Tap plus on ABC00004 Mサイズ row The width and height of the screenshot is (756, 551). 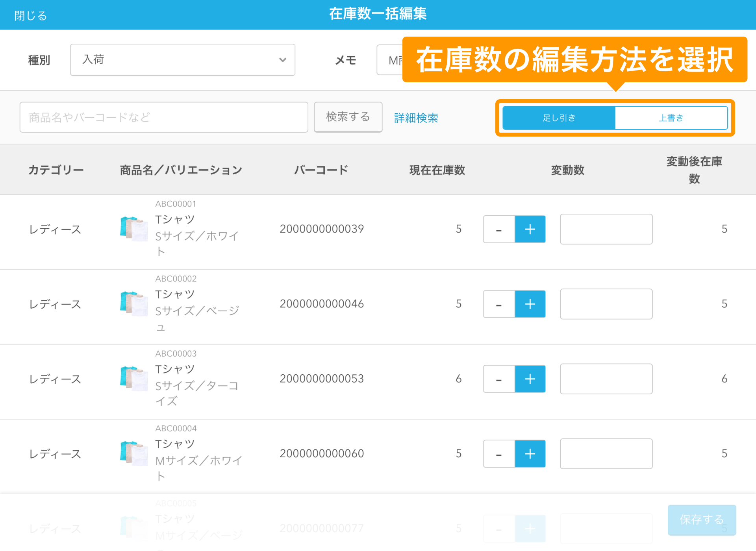click(530, 454)
